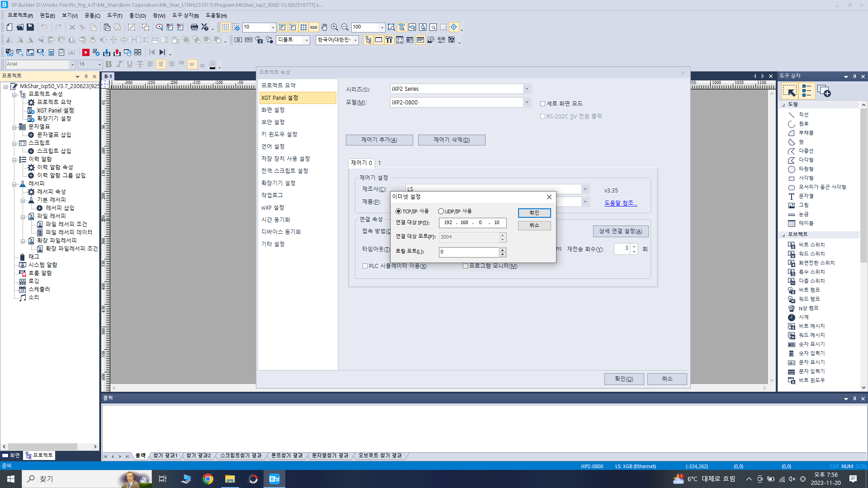The width and height of the screenshot is (868, 488).
Task: Select UDP/IP 사용 radio button
Action: click(x=441, y=211)
